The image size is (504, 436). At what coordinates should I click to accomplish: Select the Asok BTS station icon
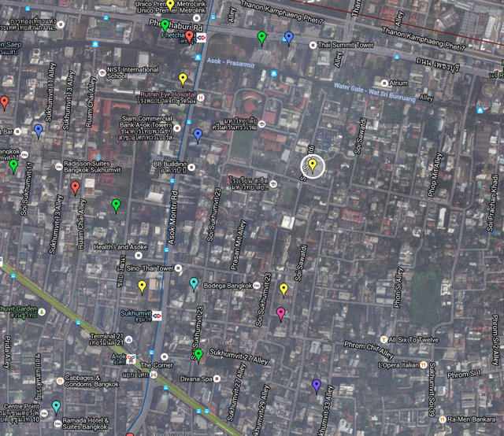pyautogui.click(x=132, y=359)
